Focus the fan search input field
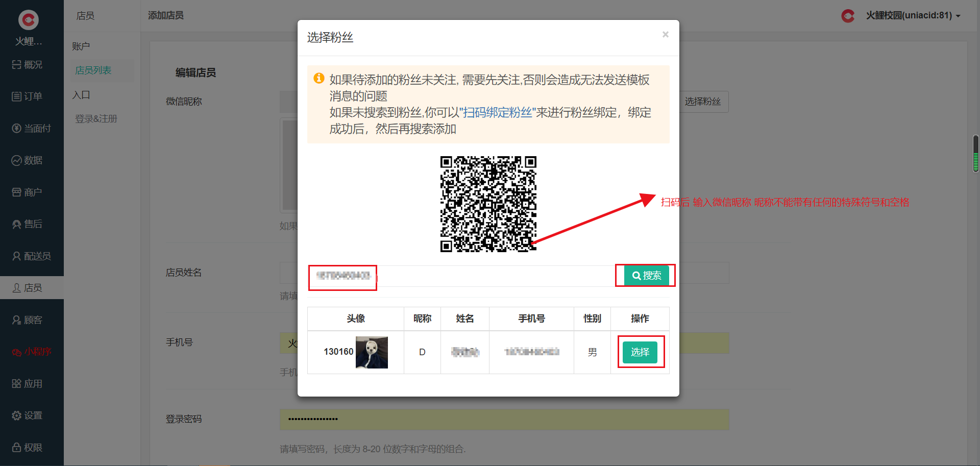Viewport: 980px width, 466px height. 466,276
